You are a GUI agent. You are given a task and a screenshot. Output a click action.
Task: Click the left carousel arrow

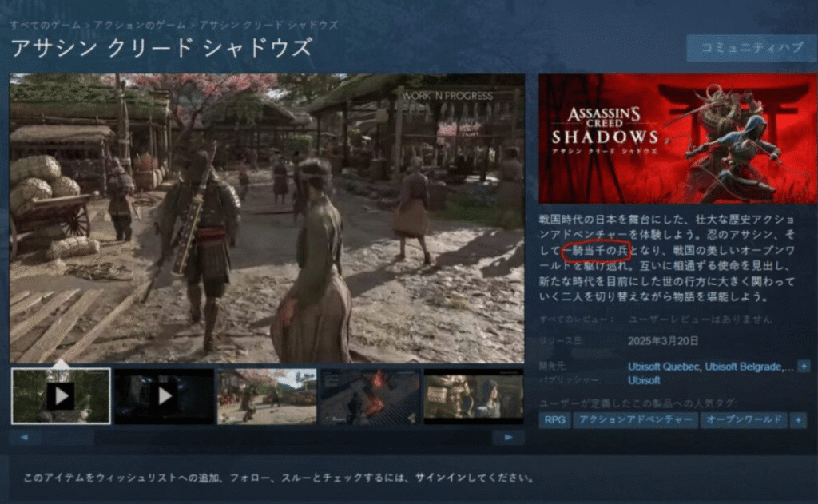pyautogui.click(x=26, y=437)
